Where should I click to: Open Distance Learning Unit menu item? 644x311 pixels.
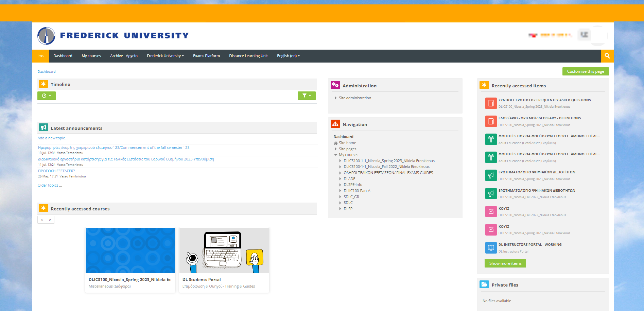point(248,56)
